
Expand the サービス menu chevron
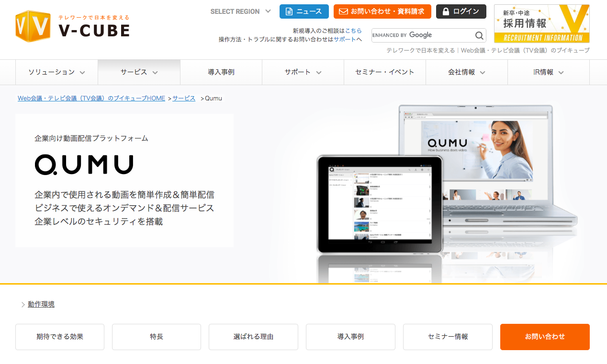(155, 73)
